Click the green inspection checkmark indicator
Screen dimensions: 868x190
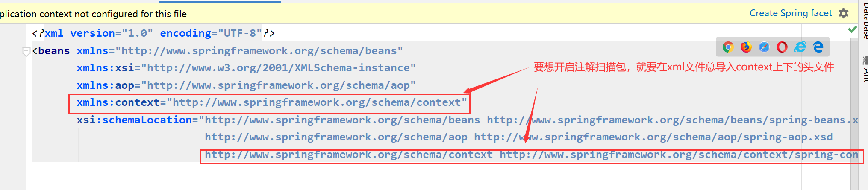(853, 29)
